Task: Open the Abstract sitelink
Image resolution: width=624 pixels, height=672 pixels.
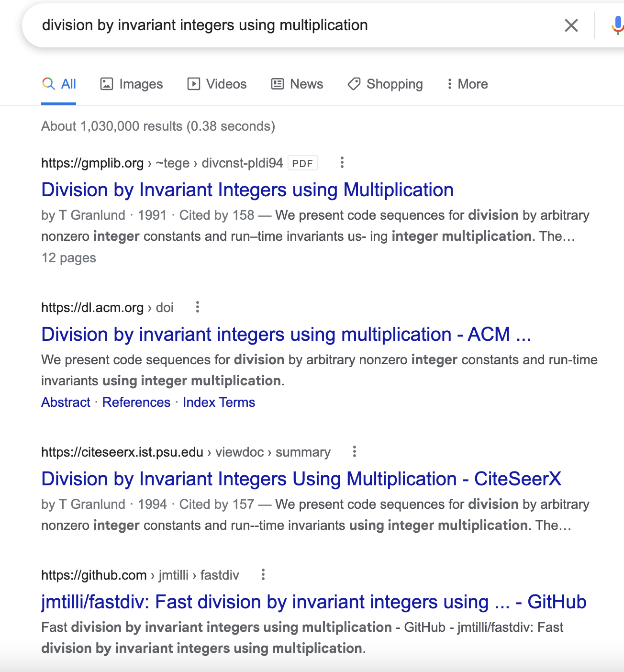Action: [x=66, y=403]
